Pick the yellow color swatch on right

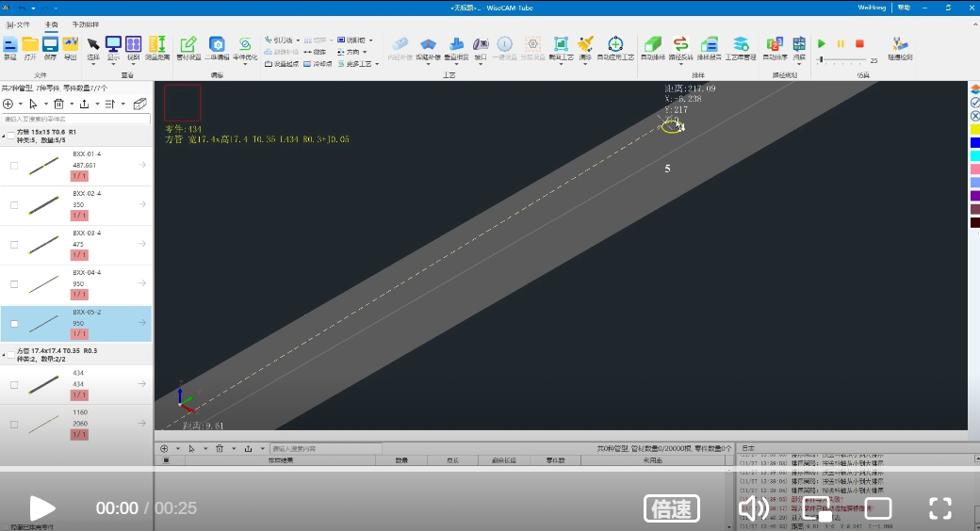[975, 128]
